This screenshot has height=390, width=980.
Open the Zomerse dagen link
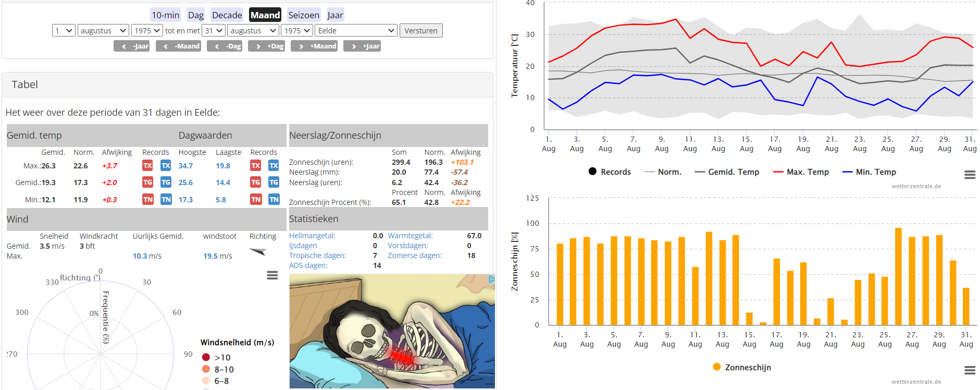(415, 255)
